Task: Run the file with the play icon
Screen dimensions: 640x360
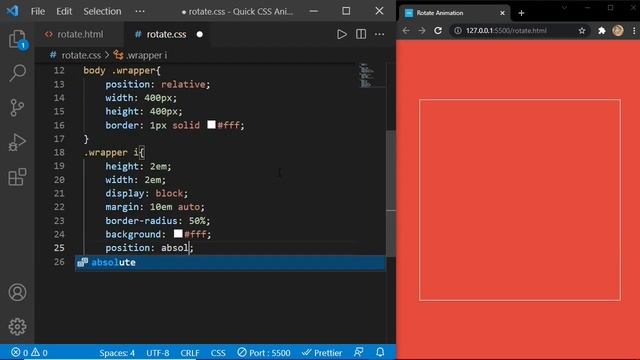Action: click(342, 34)
